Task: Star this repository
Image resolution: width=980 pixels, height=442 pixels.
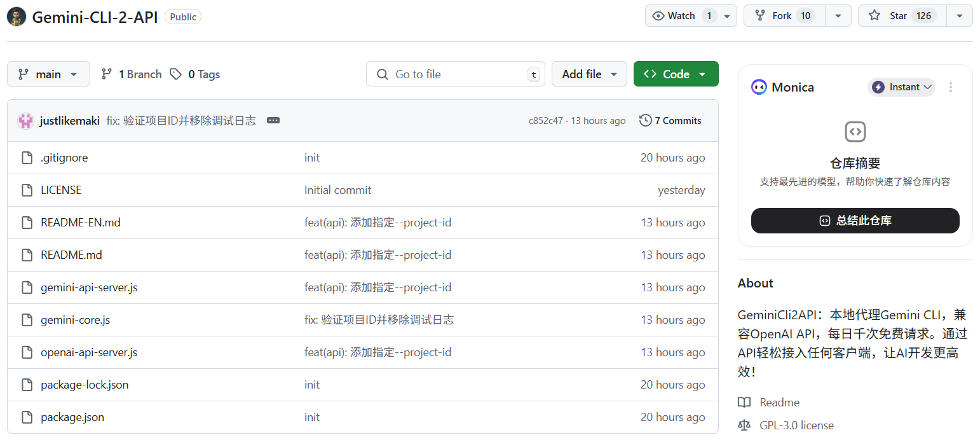Action: 902,16
